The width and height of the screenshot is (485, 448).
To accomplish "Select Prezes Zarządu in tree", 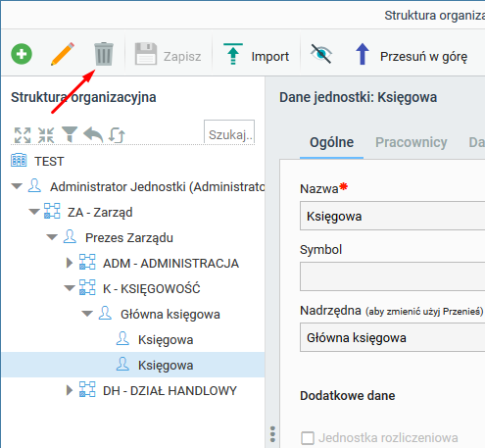I will click(x=129, y=238).
